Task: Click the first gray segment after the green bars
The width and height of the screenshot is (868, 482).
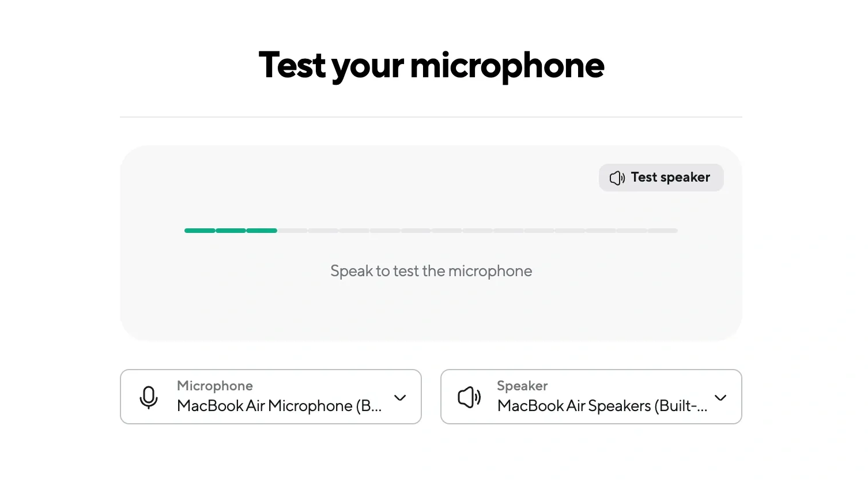Action: coord(293,231)
